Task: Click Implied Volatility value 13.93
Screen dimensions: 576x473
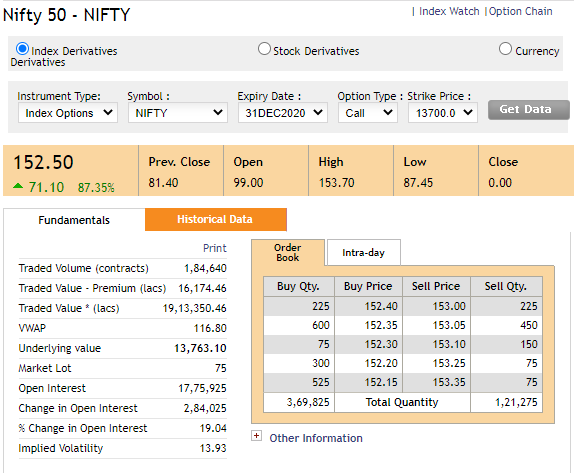Action: point(213,448)
